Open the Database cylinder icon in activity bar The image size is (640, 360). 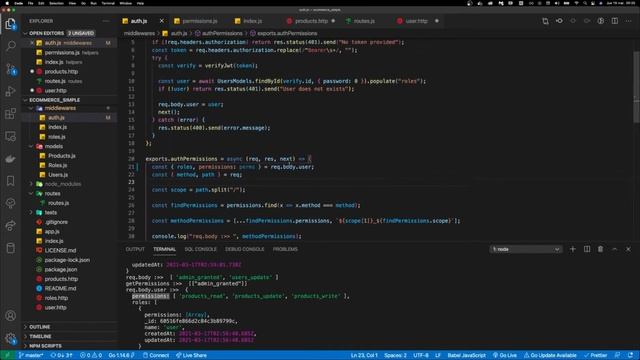click(x=11, y=248)
